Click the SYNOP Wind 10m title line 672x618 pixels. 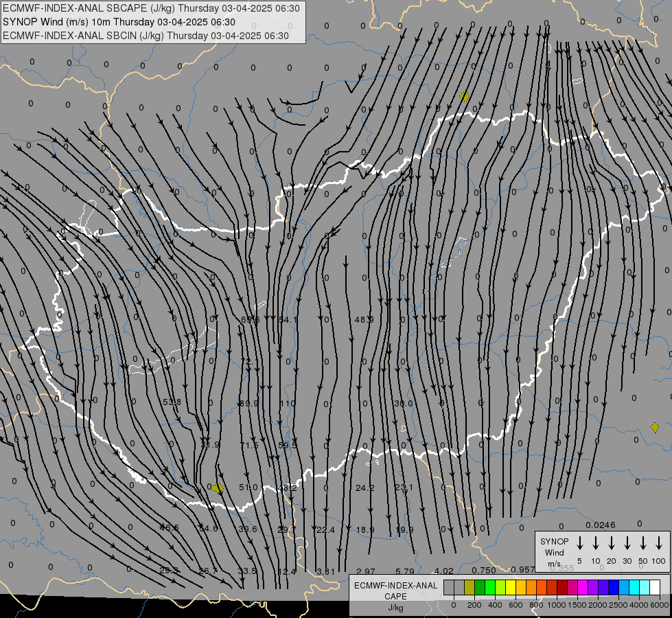coord(119,22)
